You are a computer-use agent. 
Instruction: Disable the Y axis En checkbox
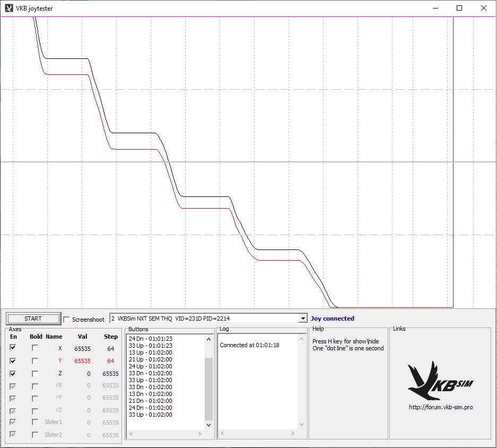click(x=13, y=361)
